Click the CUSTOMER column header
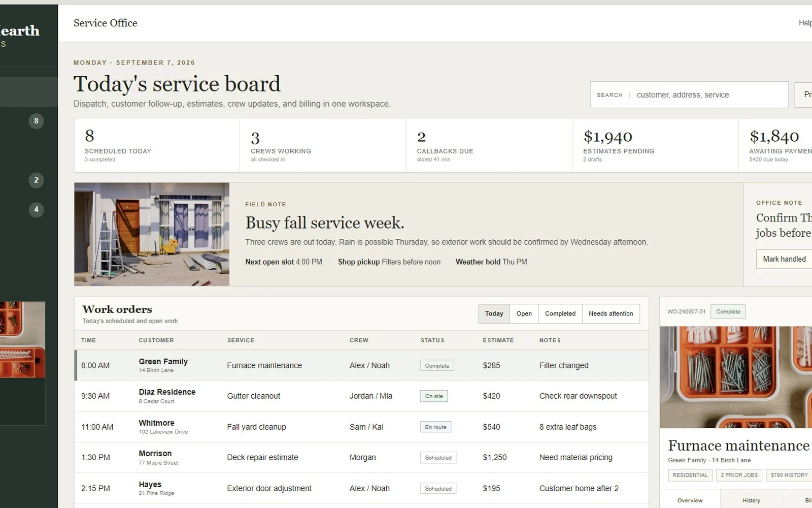Viewport: 812px width, 508px height. tap(156, 340)
